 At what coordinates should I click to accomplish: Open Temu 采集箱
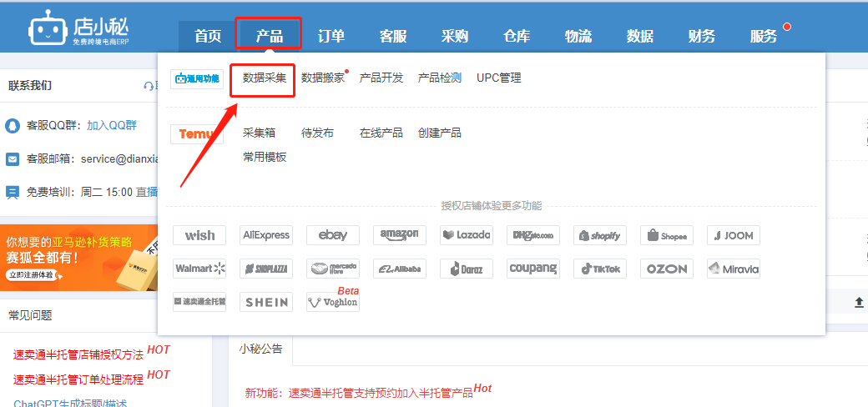point(259,133)
